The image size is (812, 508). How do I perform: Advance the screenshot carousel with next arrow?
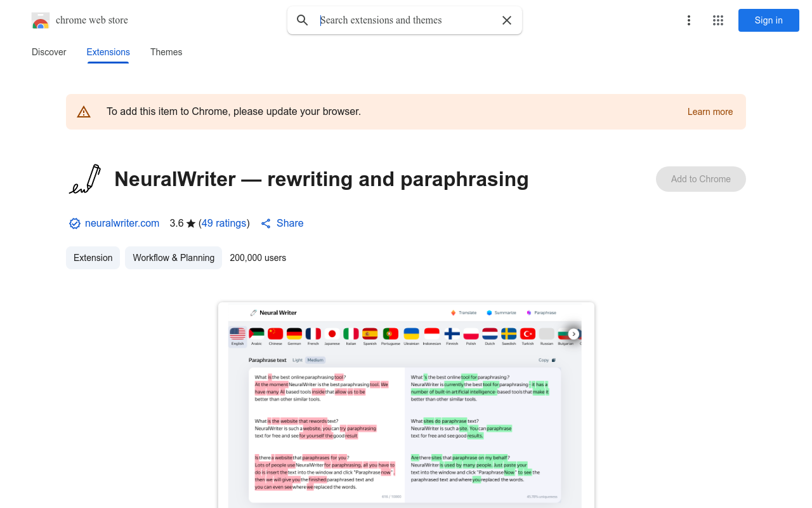tap(573, 334)
